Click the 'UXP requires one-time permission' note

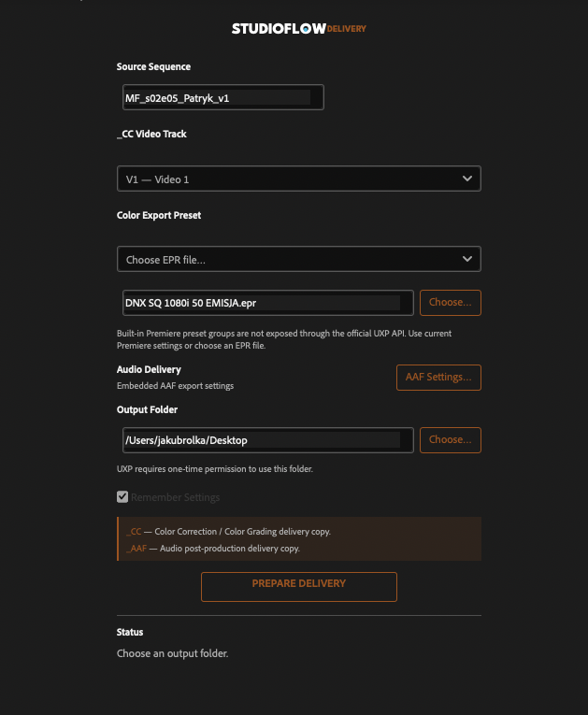(x=215, y=469)
